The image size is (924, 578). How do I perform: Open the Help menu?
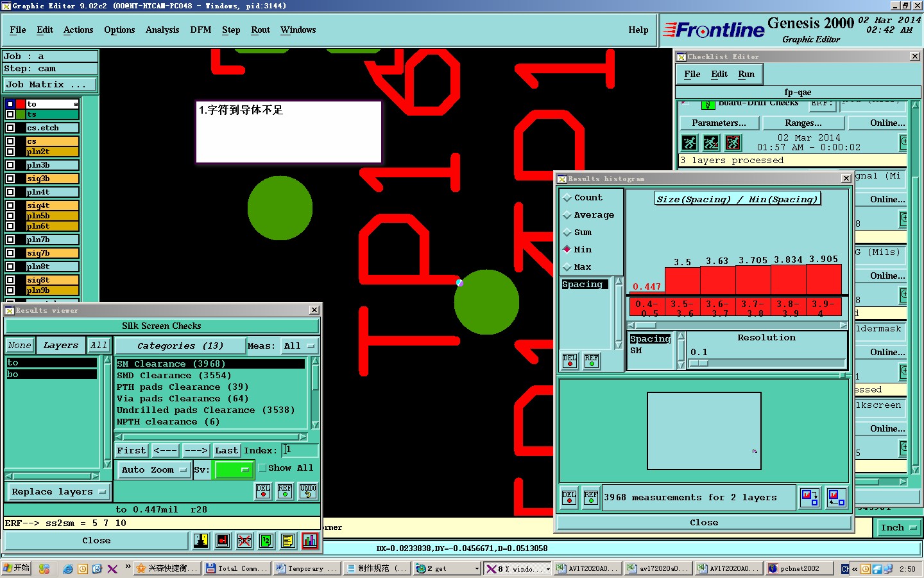638,30
